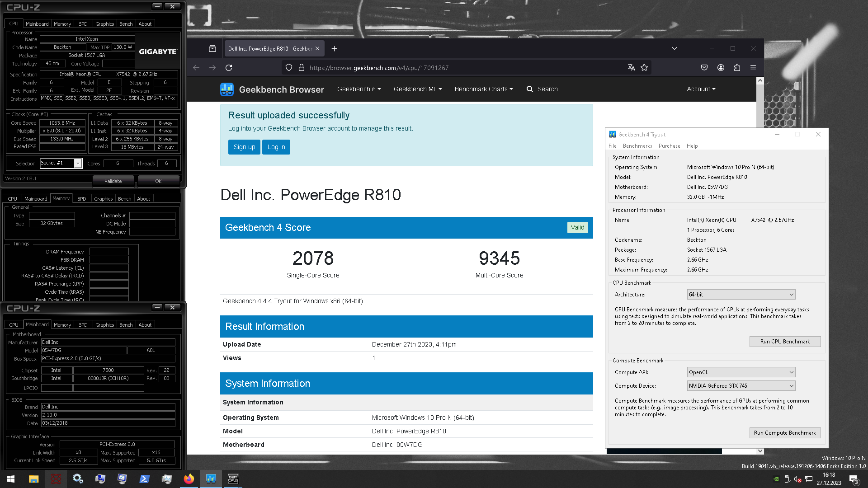Viewport: 868px width, 488px height.
Task: Open Firefox from the taskbar
Action: pos(189,479)
